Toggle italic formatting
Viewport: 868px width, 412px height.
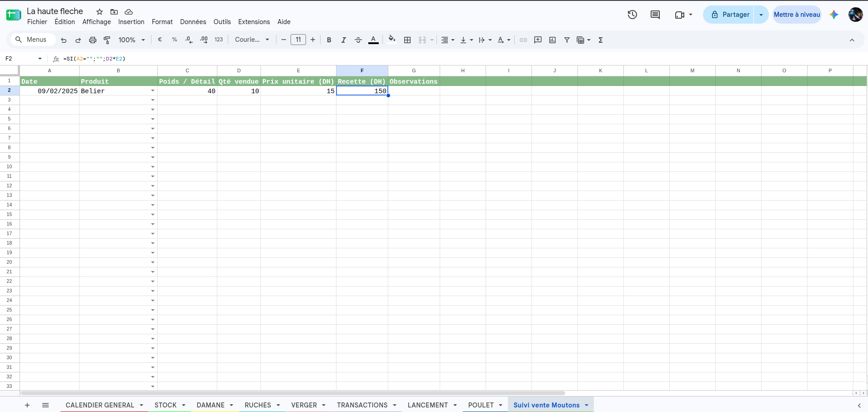tap(344, 40)
